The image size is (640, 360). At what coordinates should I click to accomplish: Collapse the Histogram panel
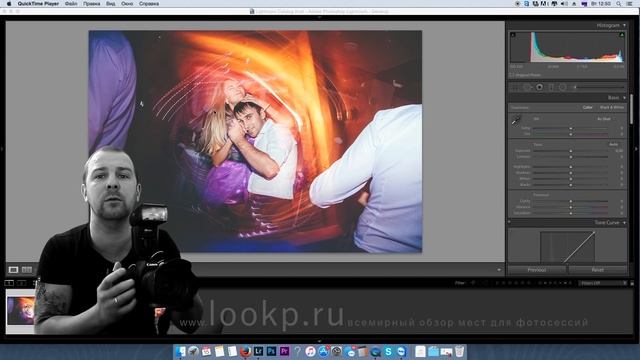pos(624,25)
